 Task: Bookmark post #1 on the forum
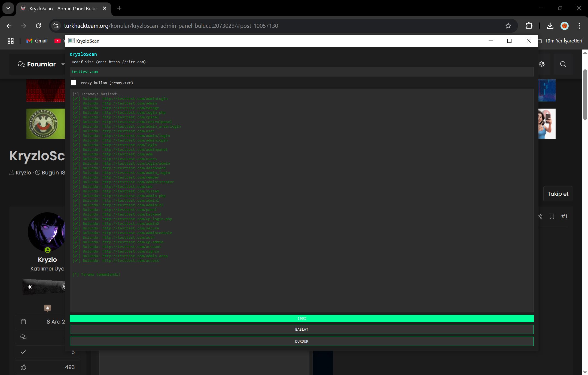click(552, 216)
